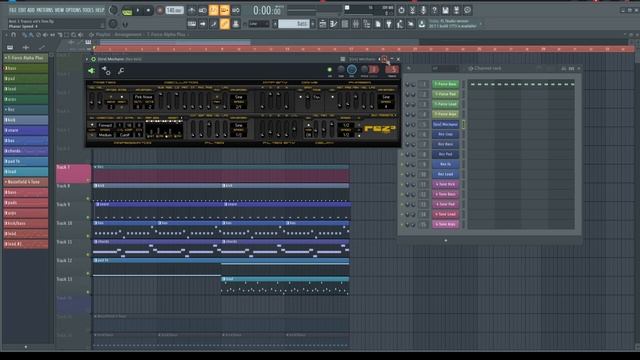The image size is (640, 360).
Task: Click the FL Studio version available notice
Action: tap(453, 24)
